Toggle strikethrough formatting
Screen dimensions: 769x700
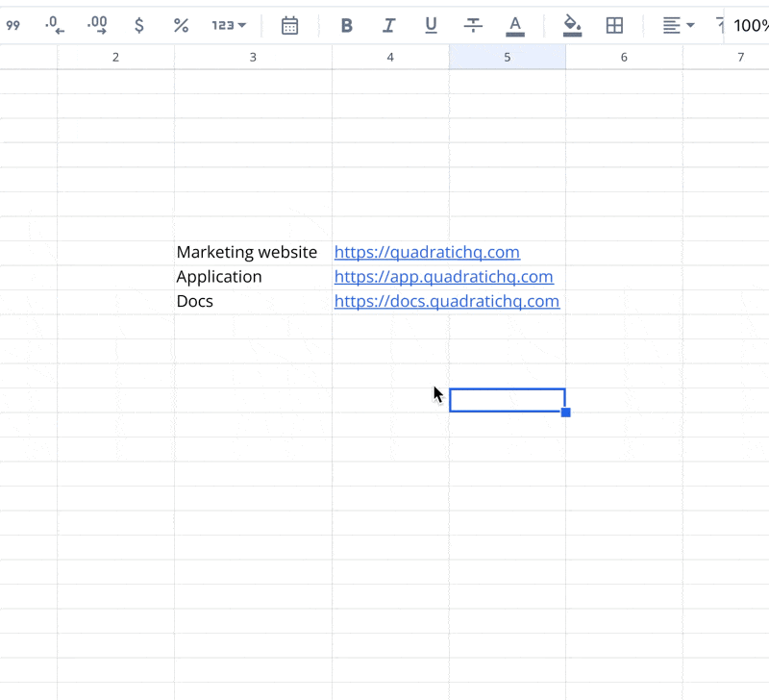click(473, 25)
